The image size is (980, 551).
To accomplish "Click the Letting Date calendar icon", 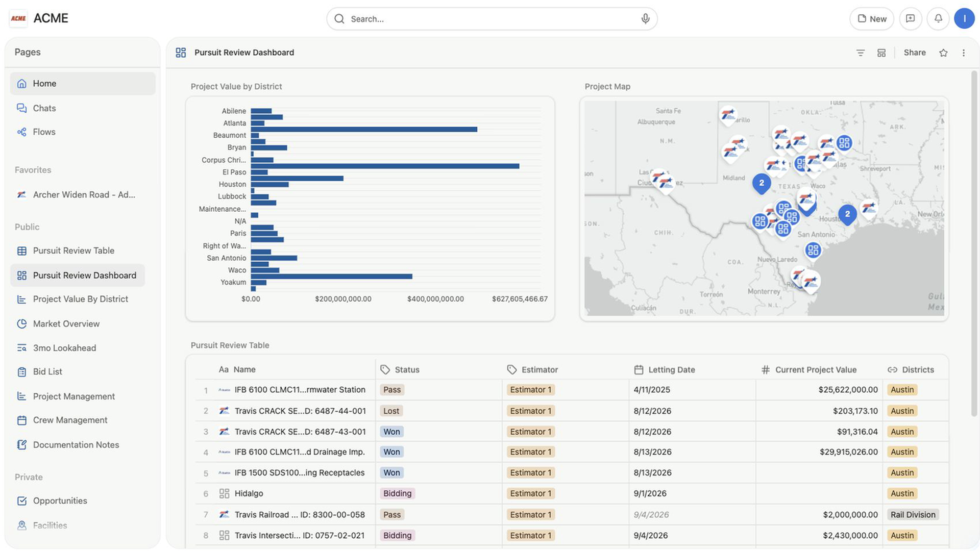I will (x=639, y=369).
